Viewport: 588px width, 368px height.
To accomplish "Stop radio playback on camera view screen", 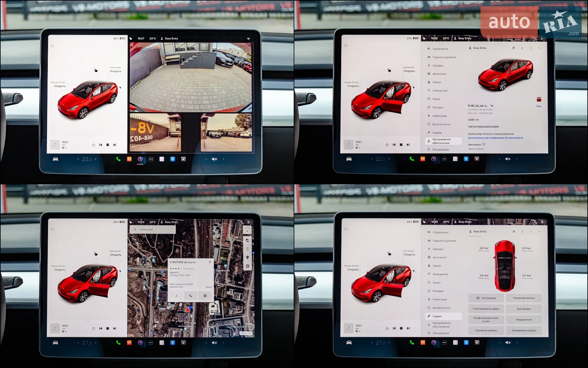I will click(x=107, y=145).
